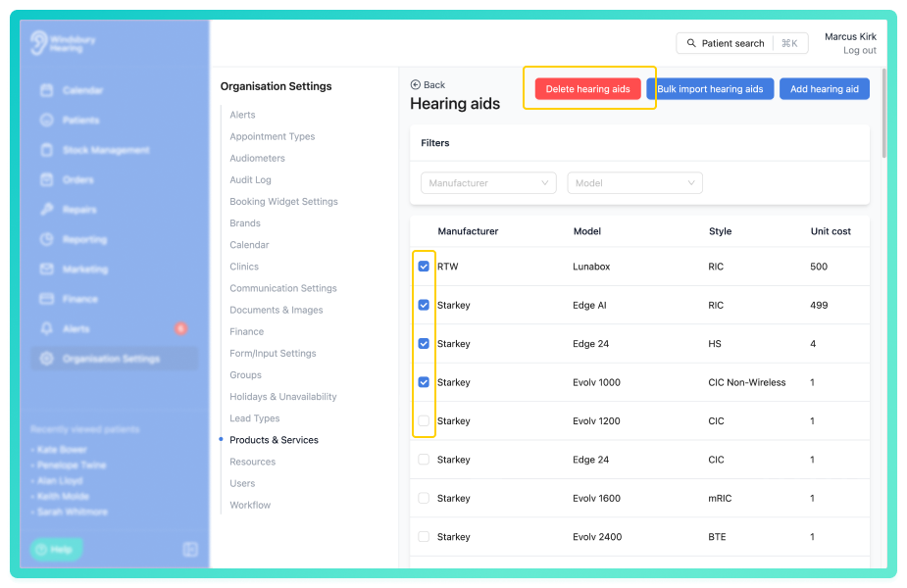This screenshot has height=588, width=907.
Task: Tick the Starkey Evolv 1200 checkbox
Action: tap(424, 420)
